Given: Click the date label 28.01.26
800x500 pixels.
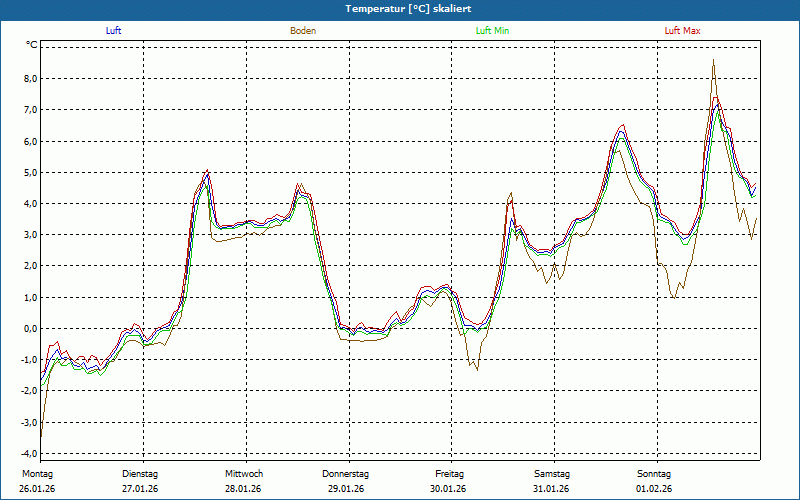Looking at the screenshot, I should click(x=243, y=488).
